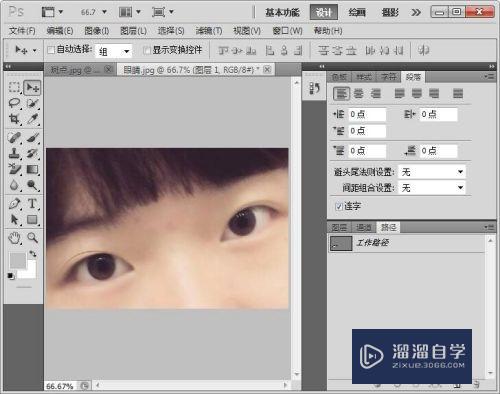
Task: Select the Hand tool
Action: pyautogui.click(x=14, y=238)
